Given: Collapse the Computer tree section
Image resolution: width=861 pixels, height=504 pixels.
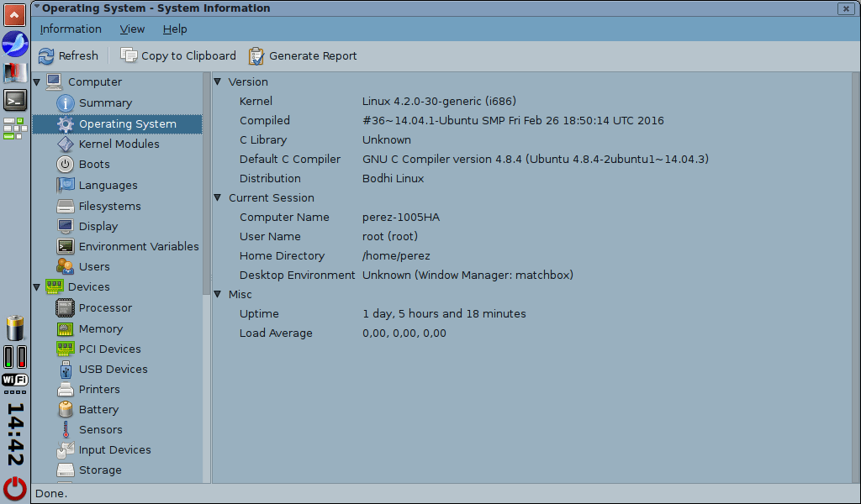Looking at the screenshot, I should pyautogui.click(x=37, y=82).
